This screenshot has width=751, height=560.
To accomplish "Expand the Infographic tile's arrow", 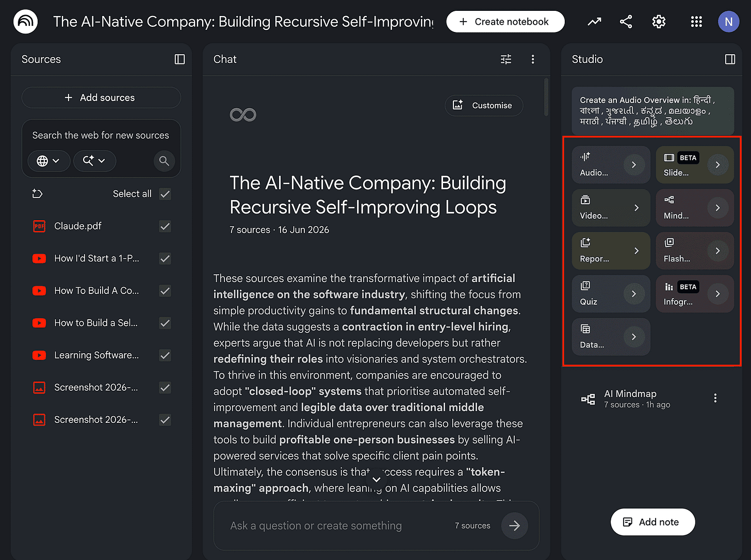I will click(x=717, y=294).
